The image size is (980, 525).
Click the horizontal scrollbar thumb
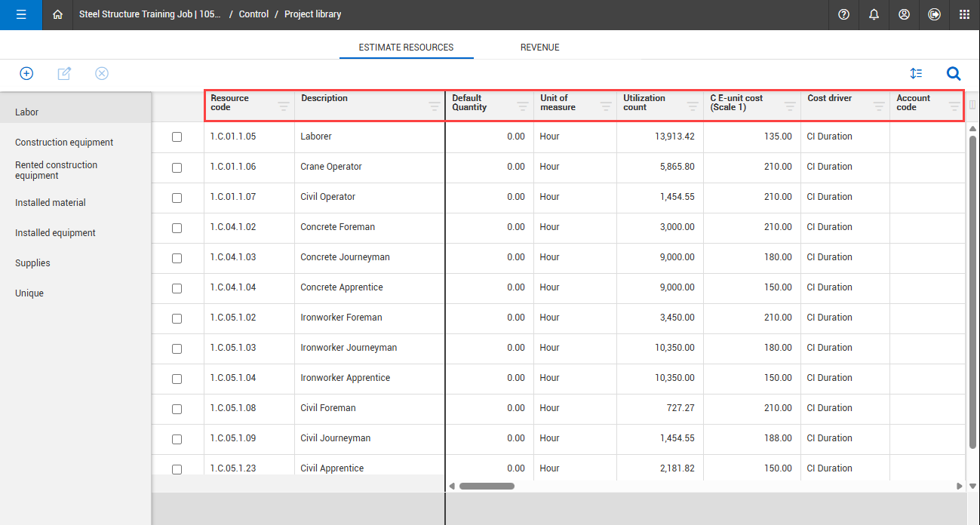pos(487,487)
